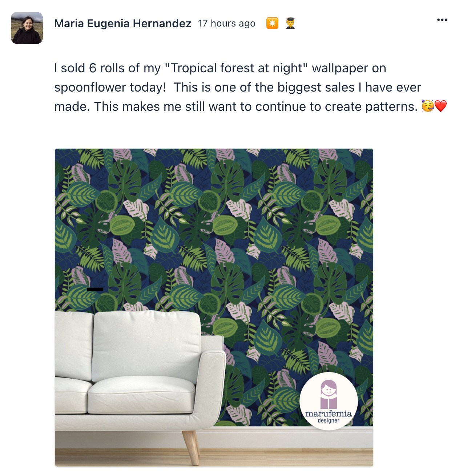463x476 pixels.
Task: Click the "designer" label under marufemia
Action: click(x=329, y=420)
